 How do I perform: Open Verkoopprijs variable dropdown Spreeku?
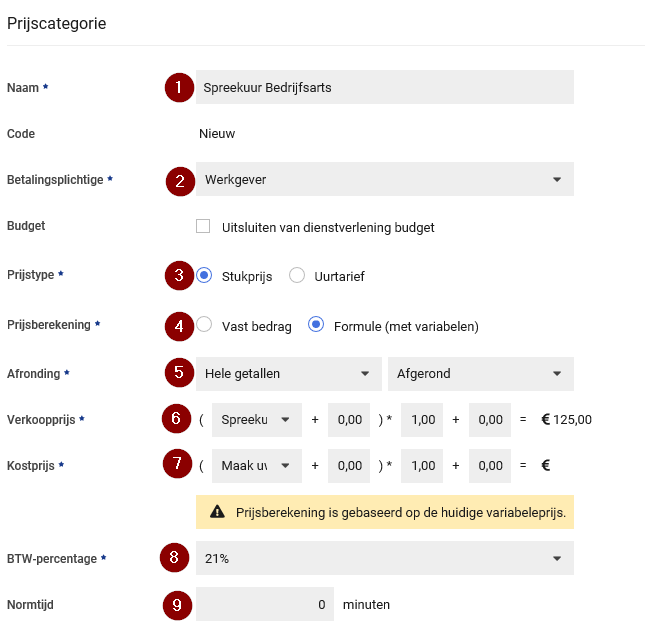(257, 420)
